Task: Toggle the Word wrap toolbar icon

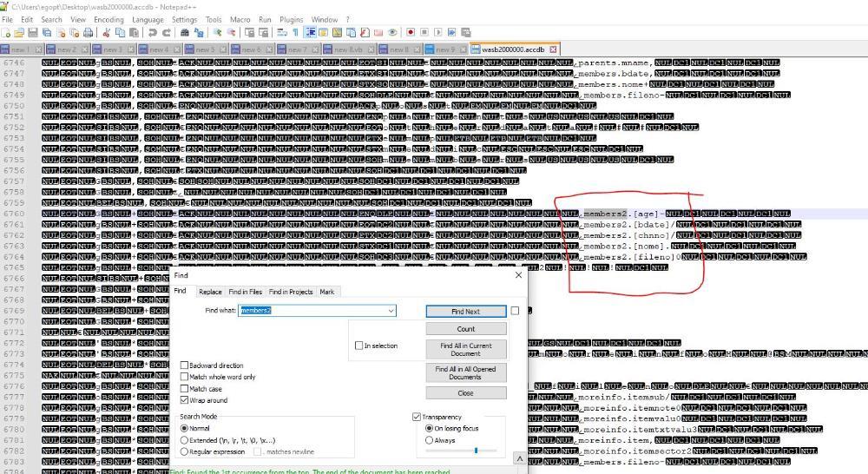Action: click(x=282, y=33)
